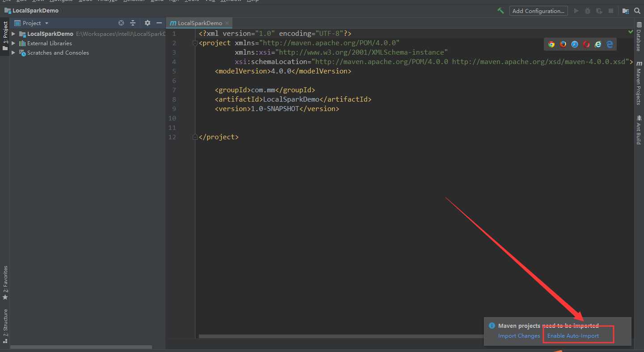Screen dimensions: 644x352
Task: Click Maven projects need to be imported notification
Action: 548,326
